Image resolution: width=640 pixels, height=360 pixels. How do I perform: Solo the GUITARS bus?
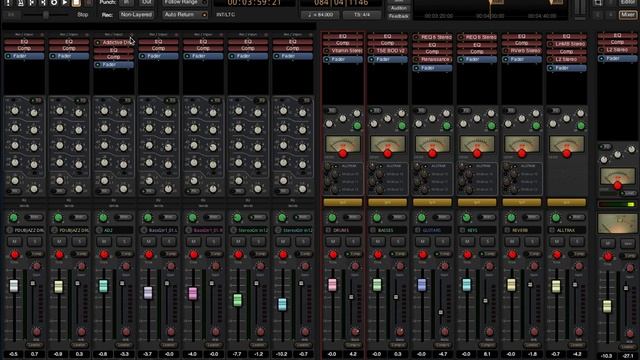[442, 242]
